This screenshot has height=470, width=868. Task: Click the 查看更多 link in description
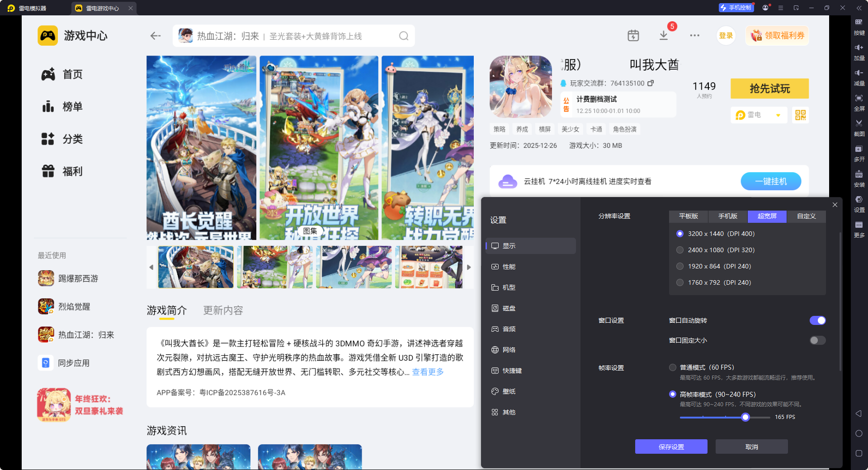point(428,372)
